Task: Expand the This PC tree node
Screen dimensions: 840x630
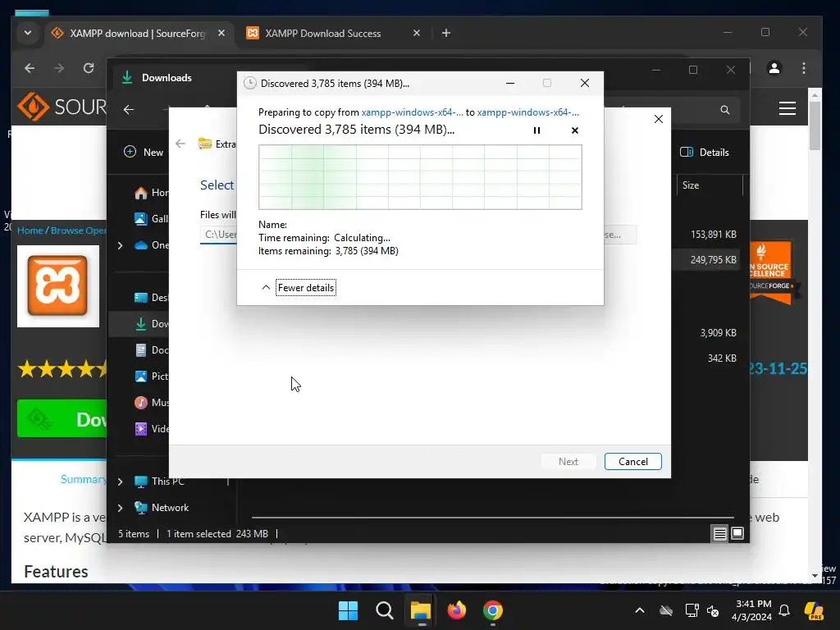Action: pyautogui.click(x=120, y=482)
